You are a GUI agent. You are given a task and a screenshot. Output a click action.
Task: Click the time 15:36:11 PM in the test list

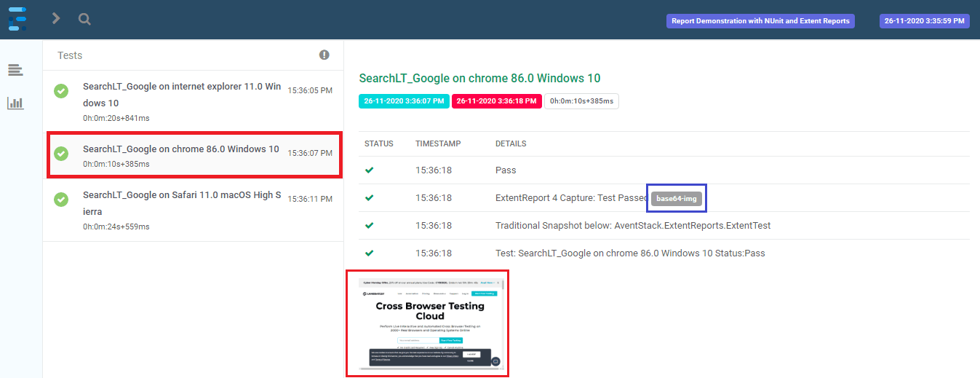coord(310,199)
